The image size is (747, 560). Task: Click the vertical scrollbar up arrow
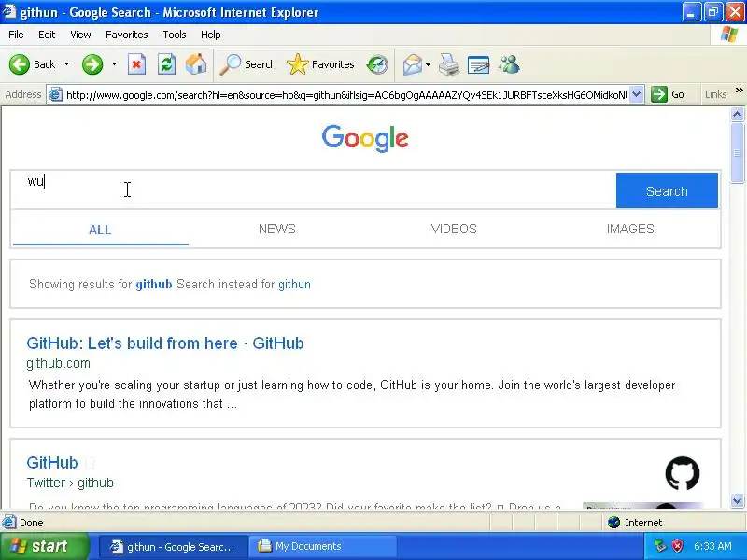pyautogui.click(x=737, y=114)
